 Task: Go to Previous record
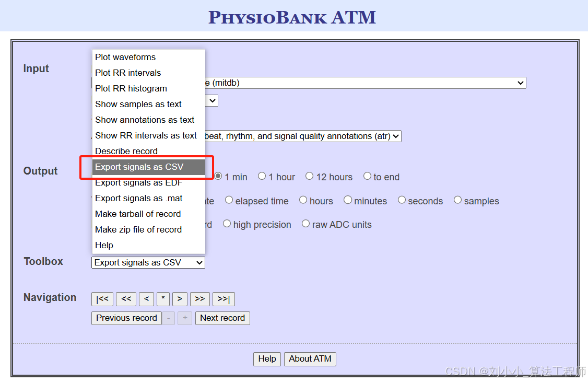[127, 318]
